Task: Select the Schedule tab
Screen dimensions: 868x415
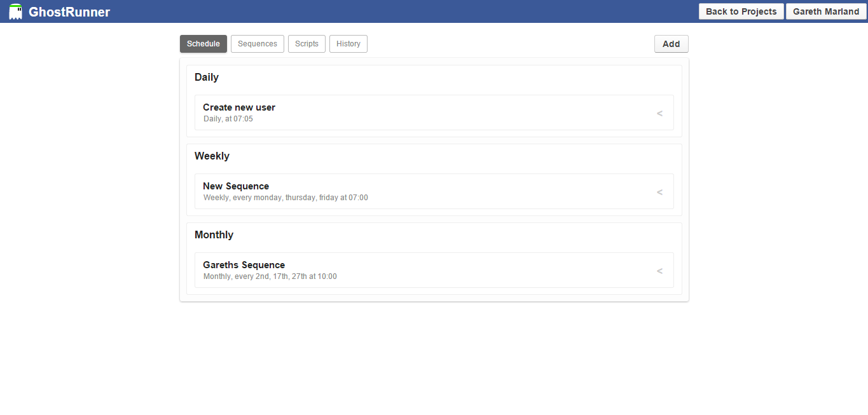Action: (203, 43)
